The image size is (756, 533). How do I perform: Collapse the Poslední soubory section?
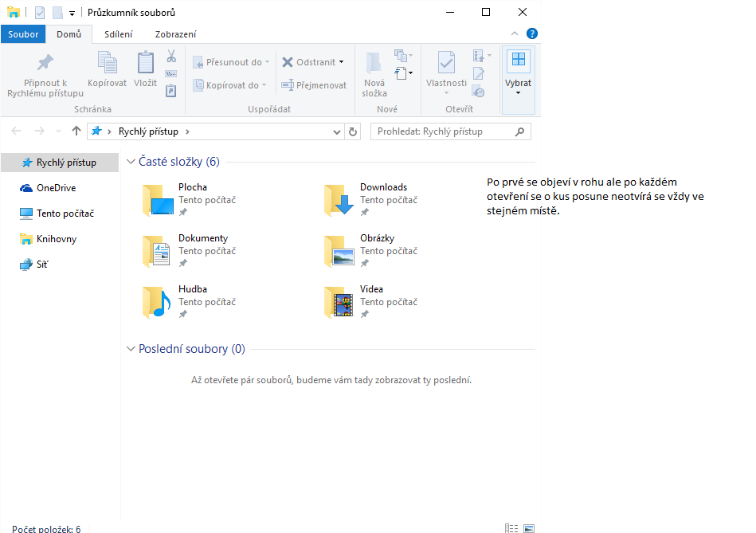(x=131, y=349)
